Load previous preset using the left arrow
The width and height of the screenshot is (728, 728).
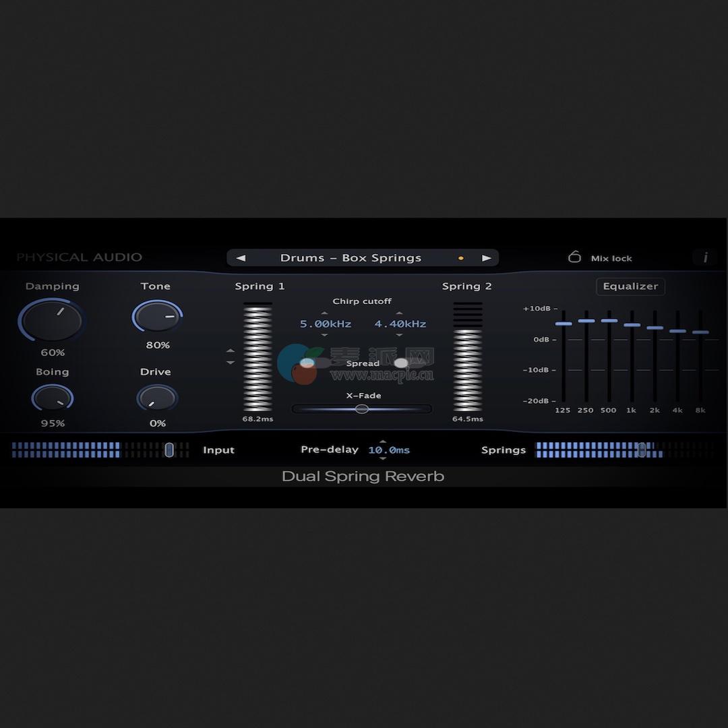click(x=241, y=257)
